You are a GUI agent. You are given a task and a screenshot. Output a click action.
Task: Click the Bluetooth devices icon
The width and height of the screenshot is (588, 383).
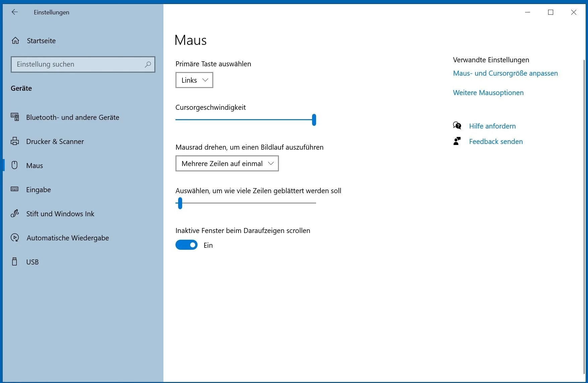pyautogui.click(x=15, y=117)
